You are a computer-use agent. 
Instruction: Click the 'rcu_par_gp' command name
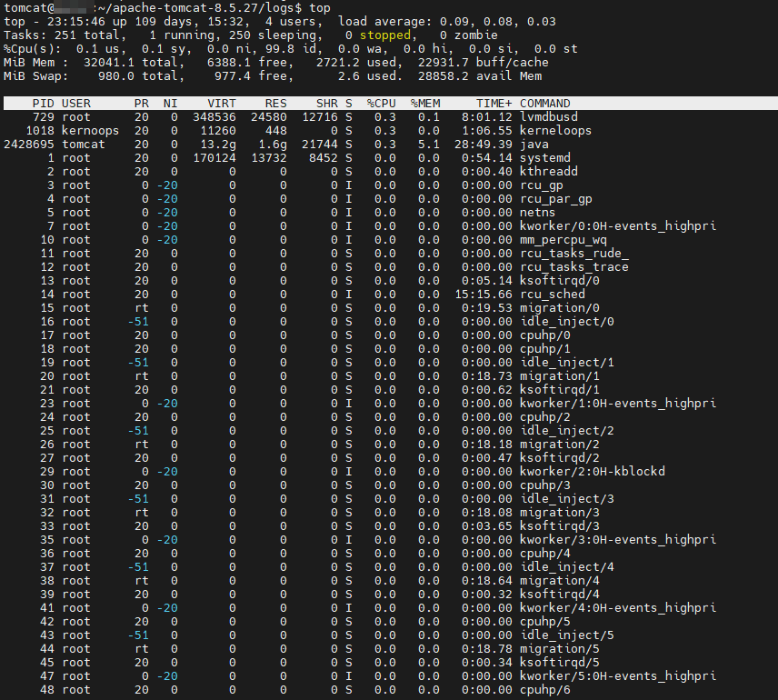(x=555, y=199)
